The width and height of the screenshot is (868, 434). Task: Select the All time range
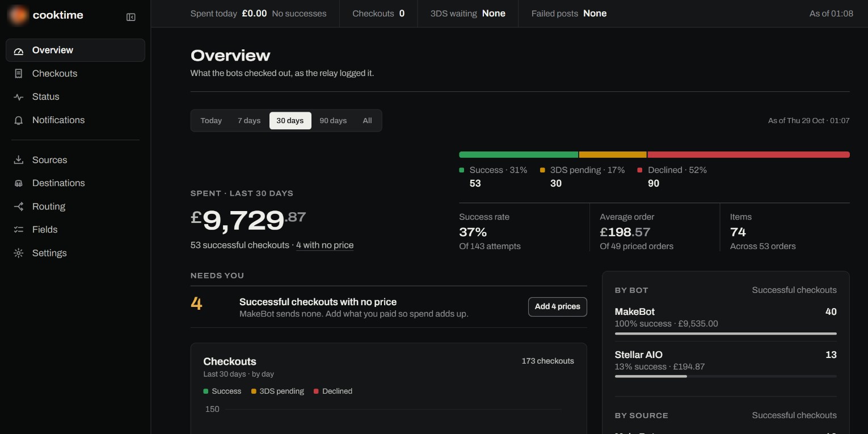point(368,120)
